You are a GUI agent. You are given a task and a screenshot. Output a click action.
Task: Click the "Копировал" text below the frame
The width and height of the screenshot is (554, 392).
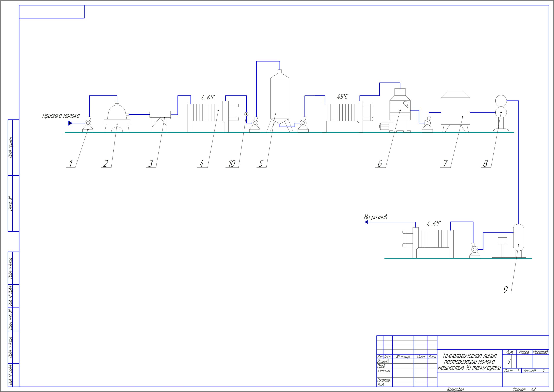[455, 389]
